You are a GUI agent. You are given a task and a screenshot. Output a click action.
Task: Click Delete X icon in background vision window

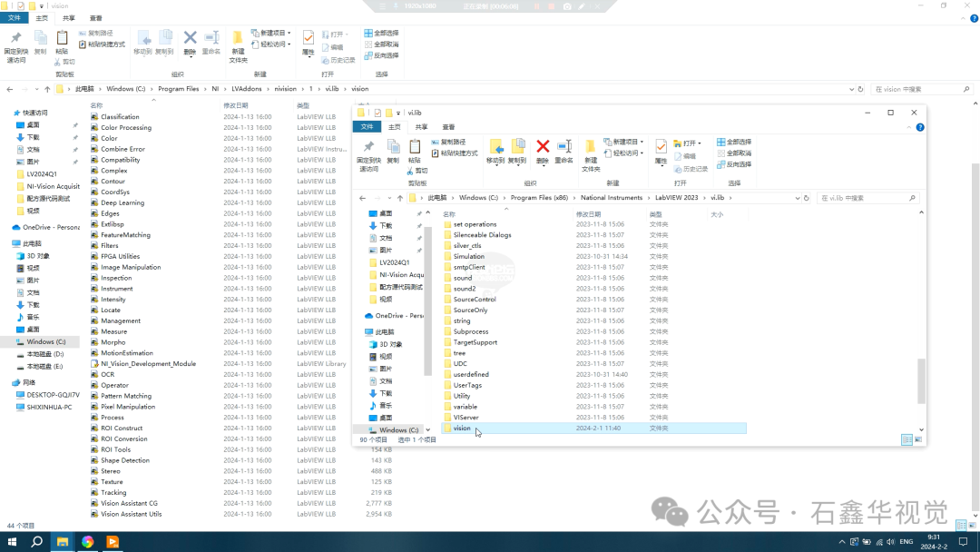click(x=190, y=38)
